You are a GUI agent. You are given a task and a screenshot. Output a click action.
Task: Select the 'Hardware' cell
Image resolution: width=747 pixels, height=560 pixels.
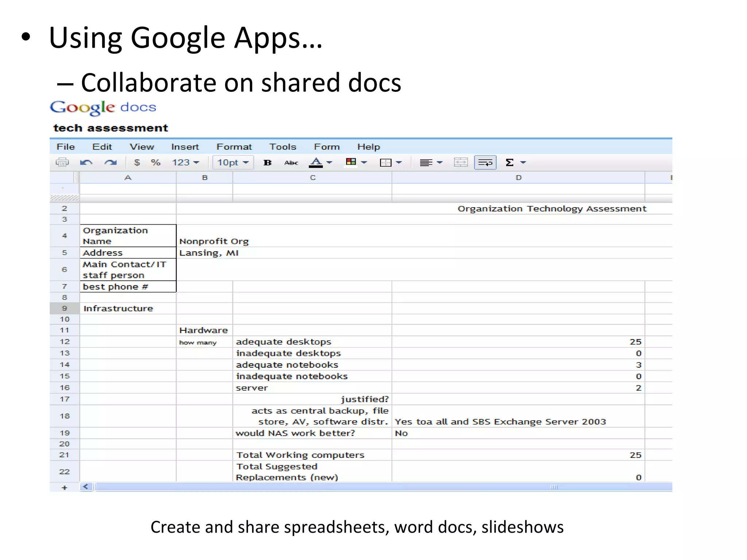point(204,330)
